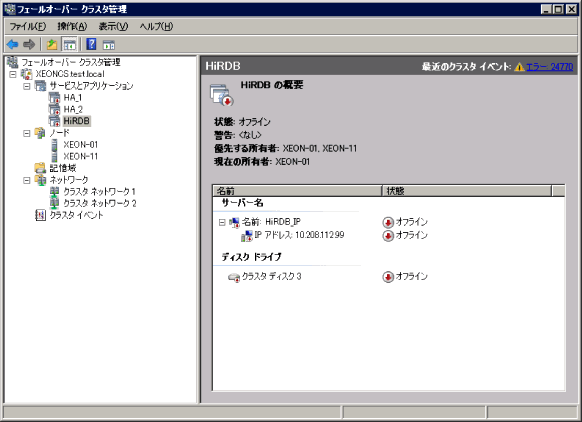The width and height of the screenshot is (582, 422).
Task: Collapse the サービスとアプリケーション tree node
Action: click(27, 86)
